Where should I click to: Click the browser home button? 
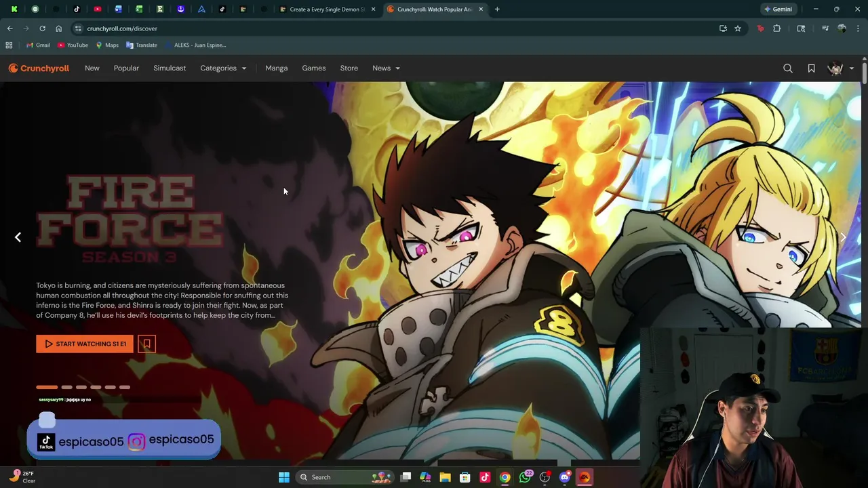[58, 28]
